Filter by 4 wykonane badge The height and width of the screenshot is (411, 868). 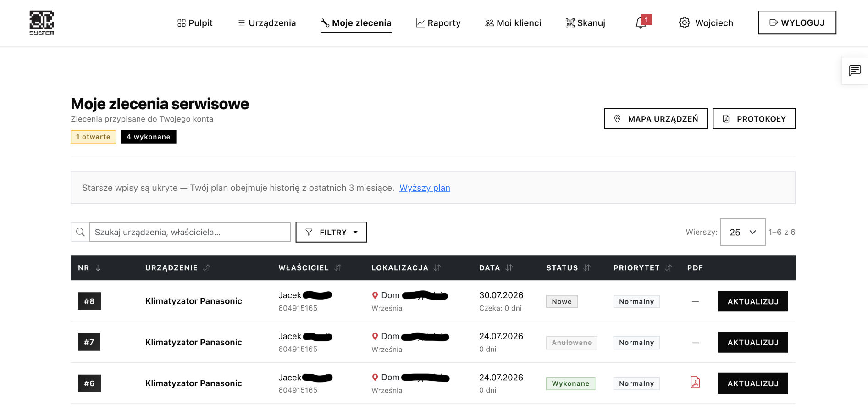point(149,137)
